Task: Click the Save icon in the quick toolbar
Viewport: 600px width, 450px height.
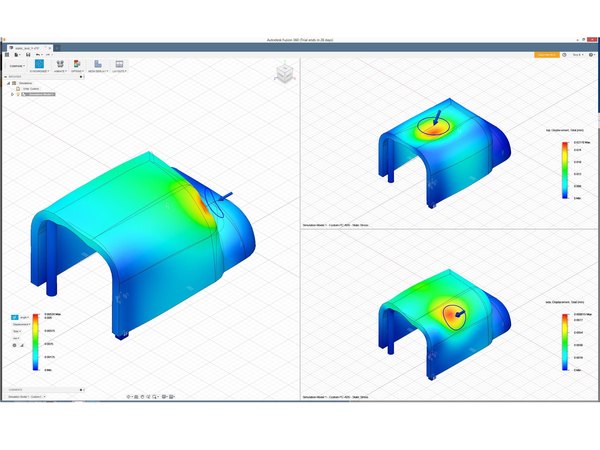Action: point(28,55)
